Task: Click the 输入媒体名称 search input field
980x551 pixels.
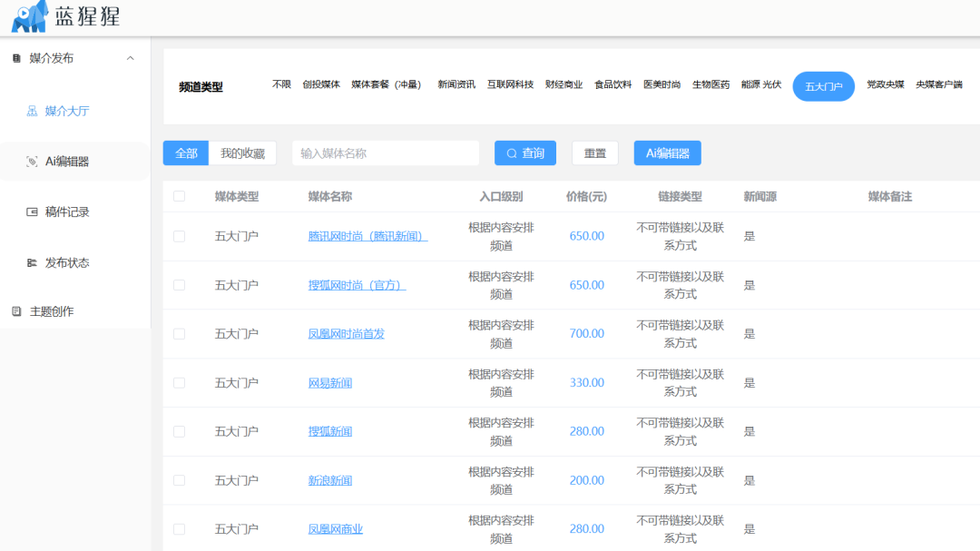Action: [x=385, y=153]
